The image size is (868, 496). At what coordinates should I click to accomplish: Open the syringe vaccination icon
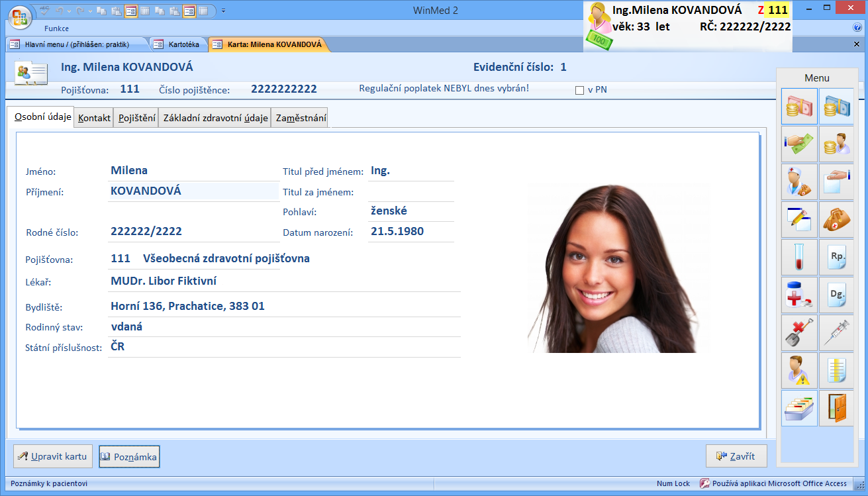[x=836, y=332]
